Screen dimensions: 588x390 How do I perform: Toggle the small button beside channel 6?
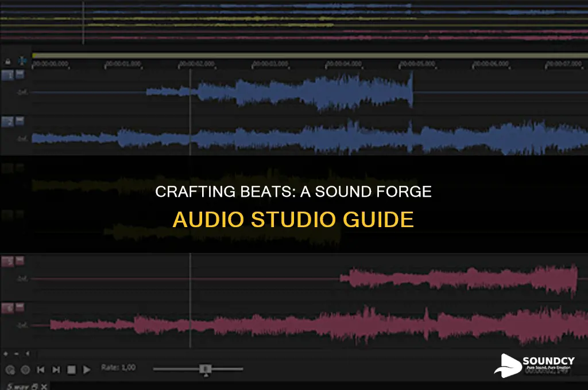[x=20, y=307]
